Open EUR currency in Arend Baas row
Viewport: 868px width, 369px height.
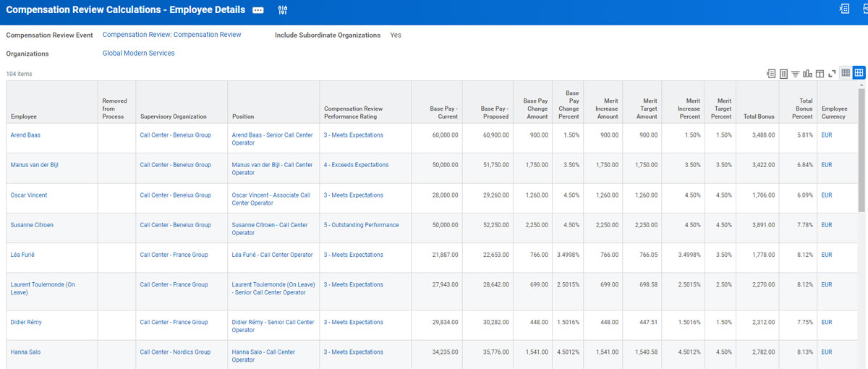pos(827,135)
